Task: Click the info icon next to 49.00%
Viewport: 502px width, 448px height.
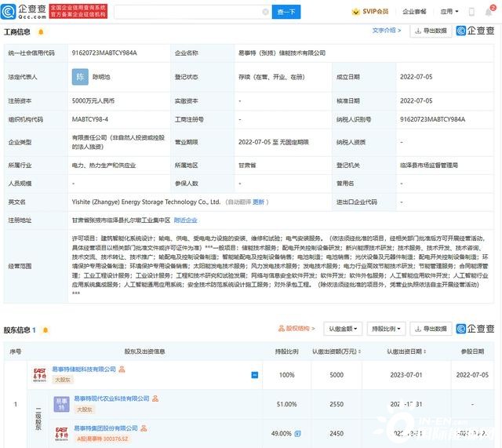Action: coord(298,434)
